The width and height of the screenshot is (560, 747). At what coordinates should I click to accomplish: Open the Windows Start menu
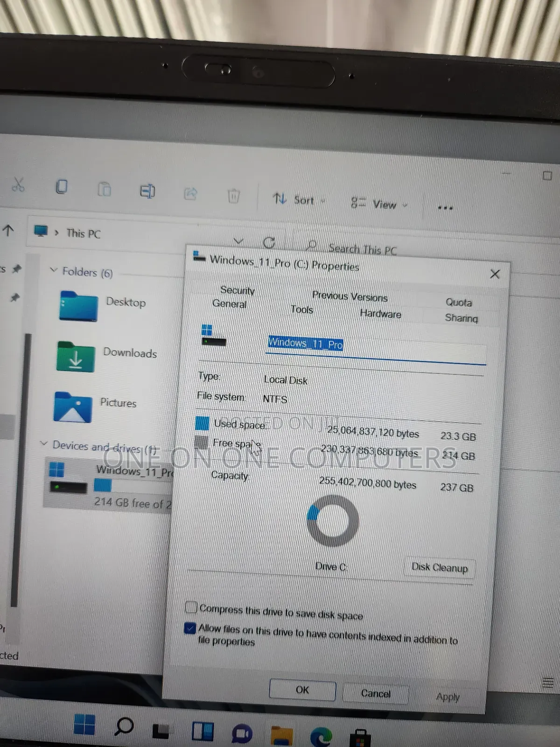point(84,725)
